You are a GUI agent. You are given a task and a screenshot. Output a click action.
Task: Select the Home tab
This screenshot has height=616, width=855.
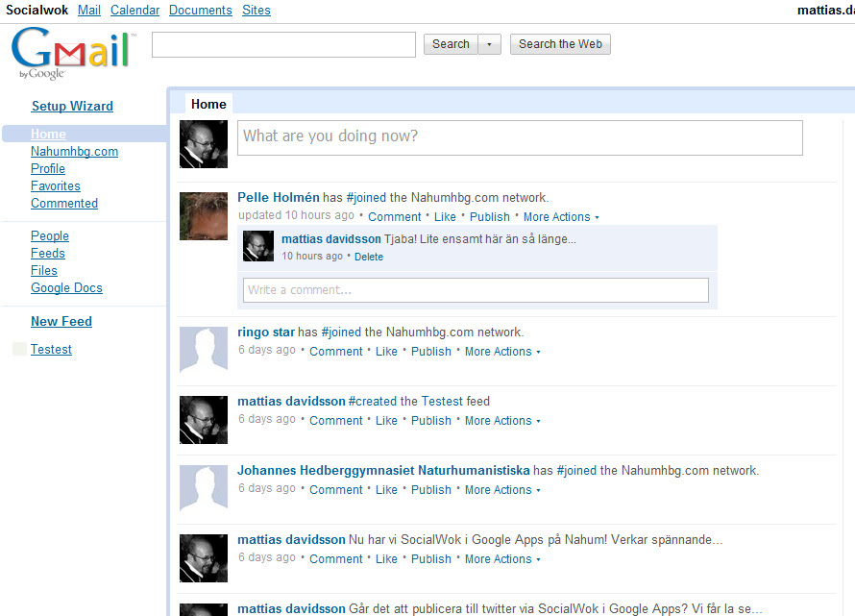(208, 104)
